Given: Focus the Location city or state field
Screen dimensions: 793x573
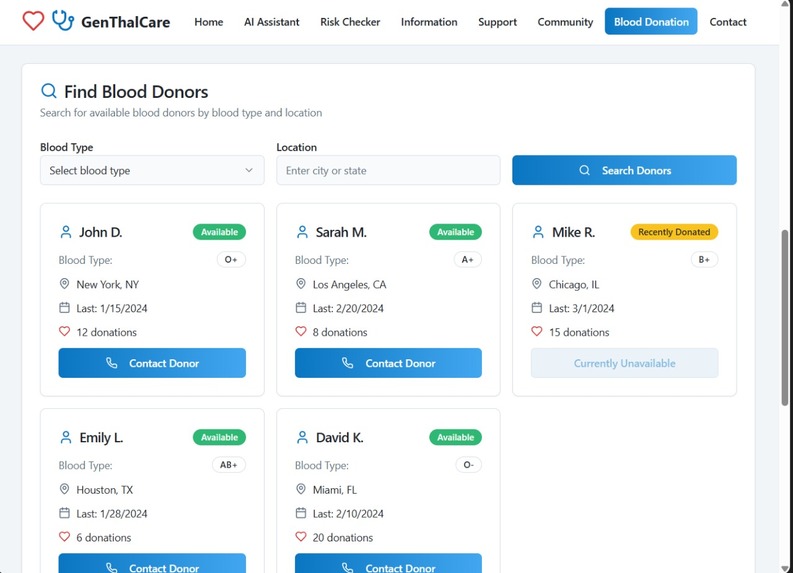Looking at the screenshot, I should click(388, 170).
